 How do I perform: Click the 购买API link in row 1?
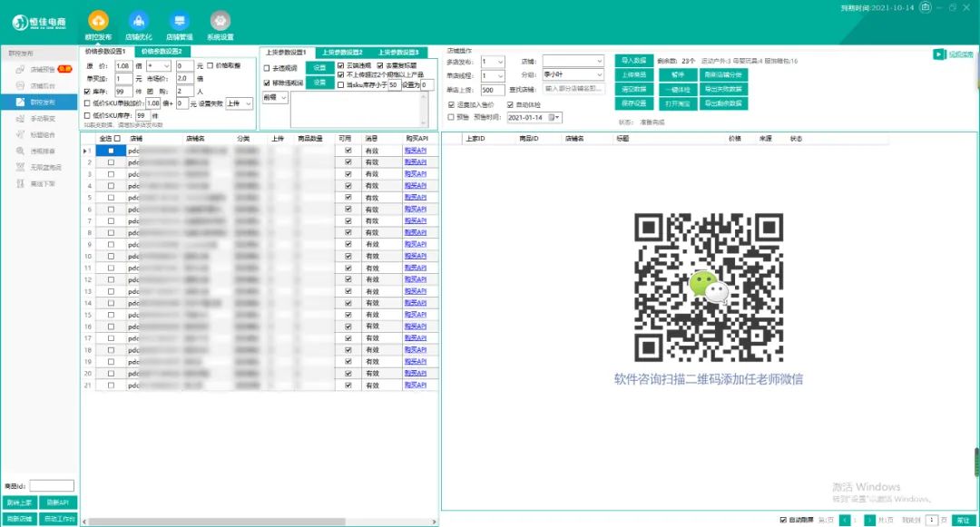pos(415,151)
